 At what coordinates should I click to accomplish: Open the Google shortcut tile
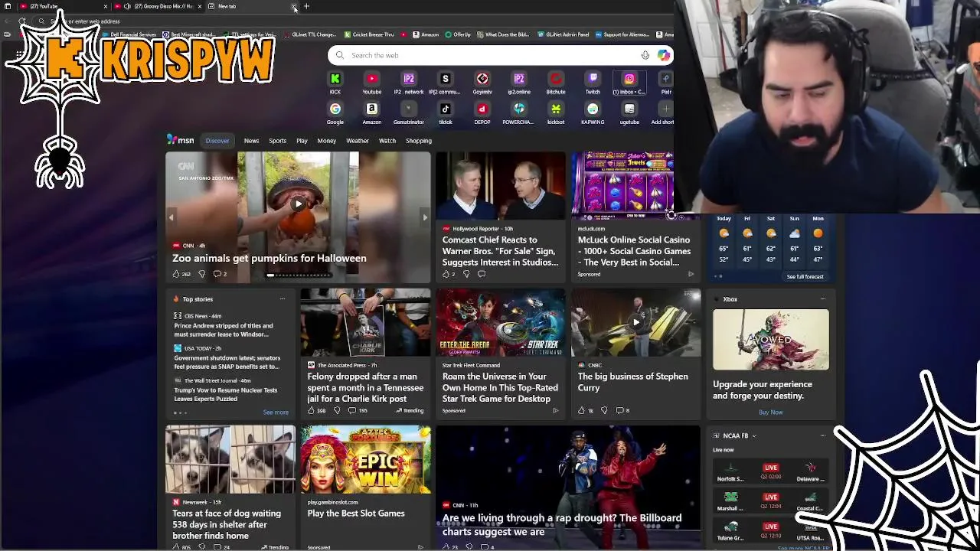coord(335,113)
